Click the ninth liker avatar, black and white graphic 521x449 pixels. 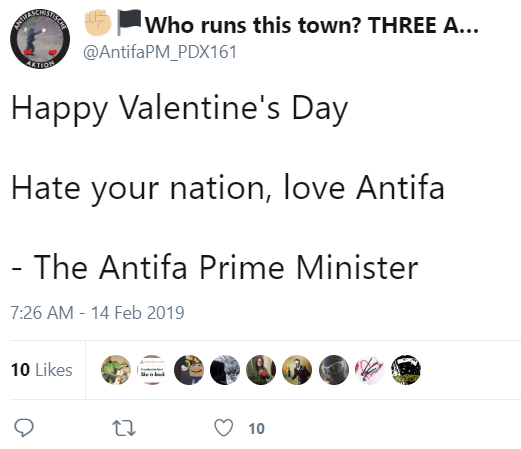pyautogui.click(x=406, y=370)
